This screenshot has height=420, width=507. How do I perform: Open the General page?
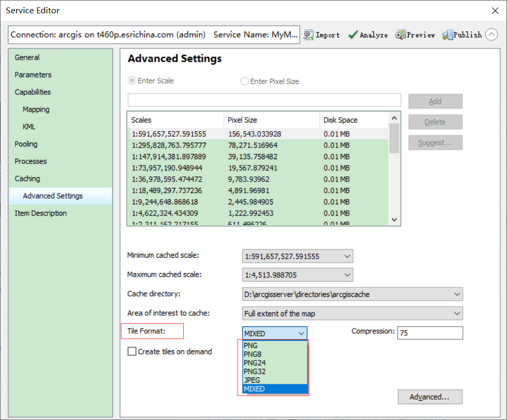(27, 57)
